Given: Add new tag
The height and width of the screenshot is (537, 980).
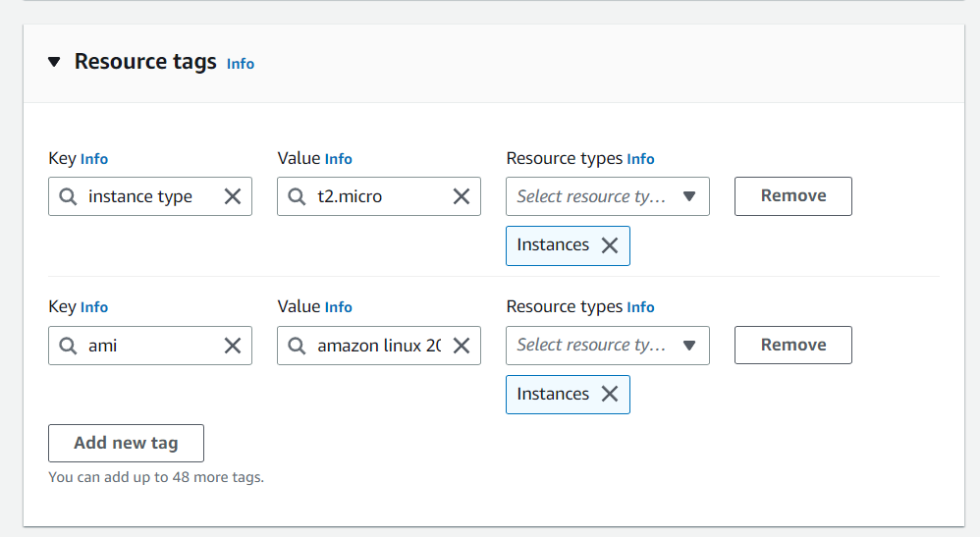Looking at the screenshot, I should click(127, 443).
